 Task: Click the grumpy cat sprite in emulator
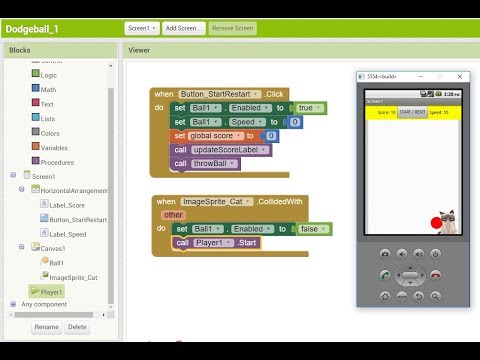(x=449, y=222)
